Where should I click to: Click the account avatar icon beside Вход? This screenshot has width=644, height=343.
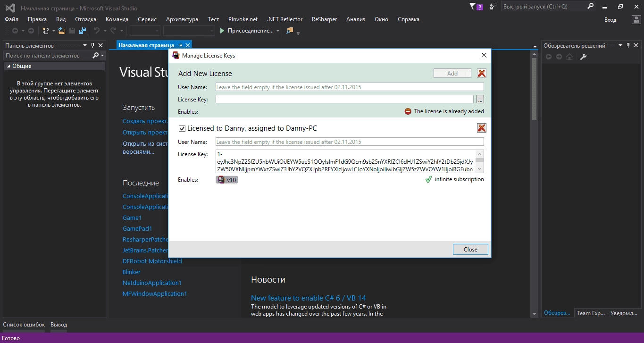pyautogui.click(x=636, y=19)
